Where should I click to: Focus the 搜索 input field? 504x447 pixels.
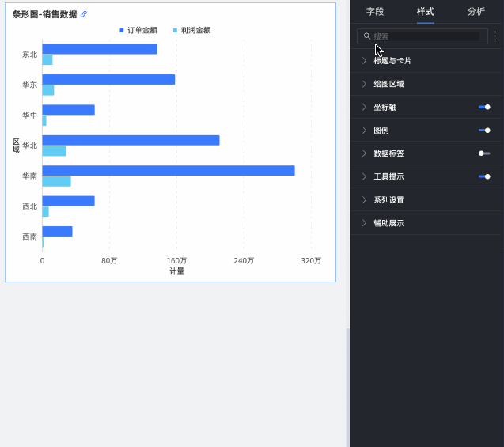(425, 36)
